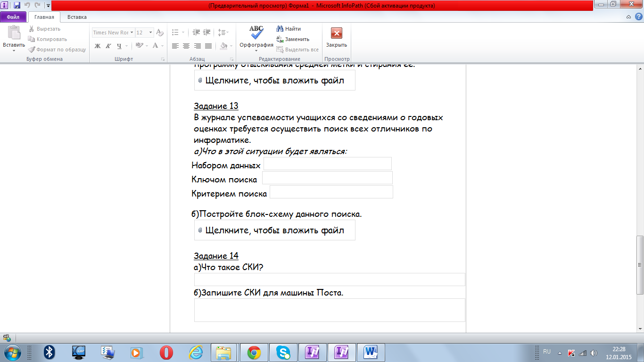Switch to Microsoft Word on the taskbar

click(x=371, y=352)
